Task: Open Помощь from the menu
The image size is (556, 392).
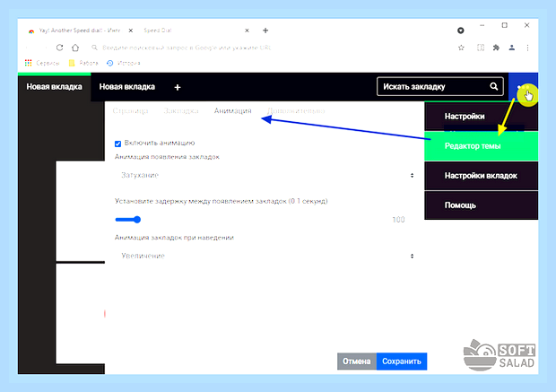Action: point(482,205)
